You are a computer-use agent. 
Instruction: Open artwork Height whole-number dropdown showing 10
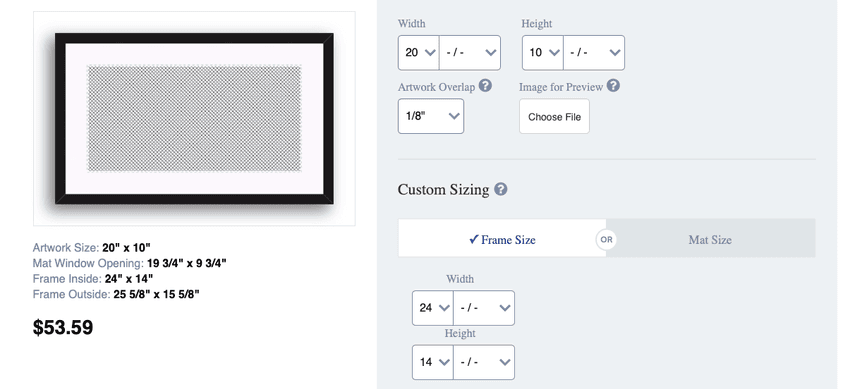[x=543, y=53]
